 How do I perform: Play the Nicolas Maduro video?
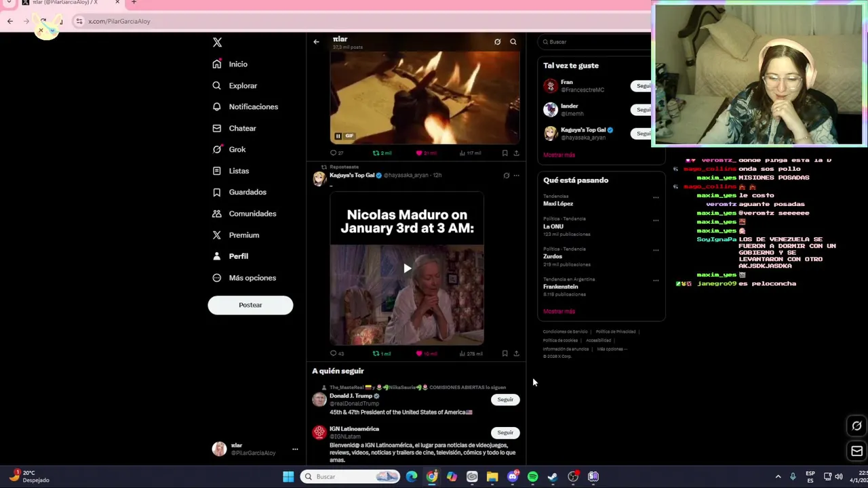click(407, 268)
